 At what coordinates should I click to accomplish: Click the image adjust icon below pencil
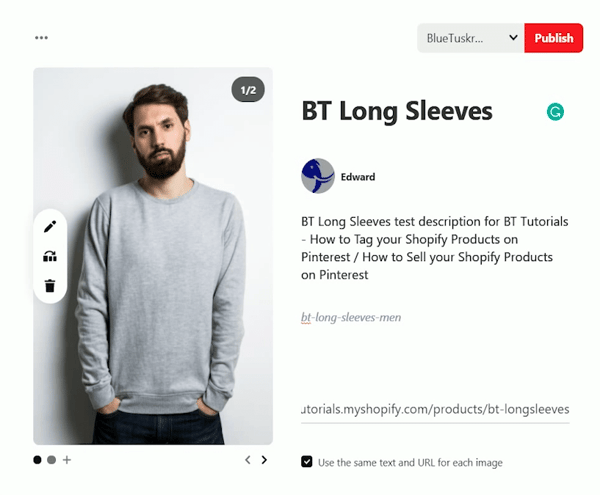[50, 256]
